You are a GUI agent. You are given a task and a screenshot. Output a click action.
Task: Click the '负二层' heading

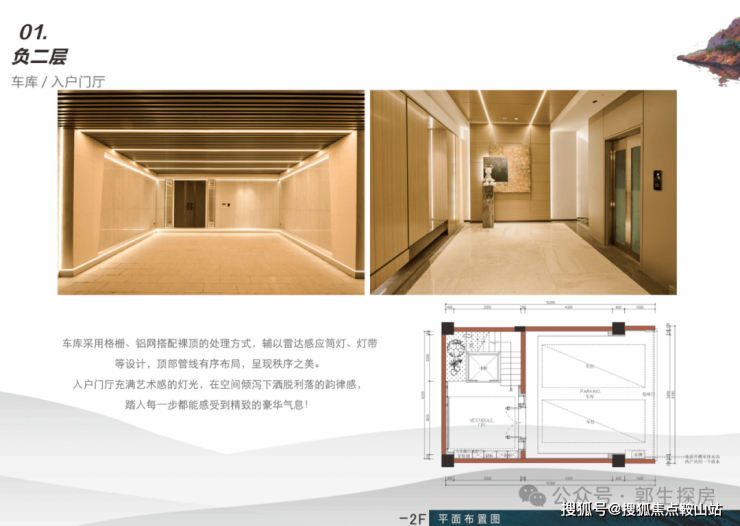pos(39,57)
